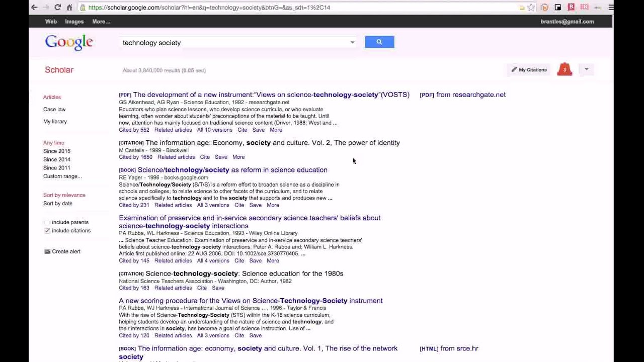
Task: Open My library
Action: coord(55,121)
